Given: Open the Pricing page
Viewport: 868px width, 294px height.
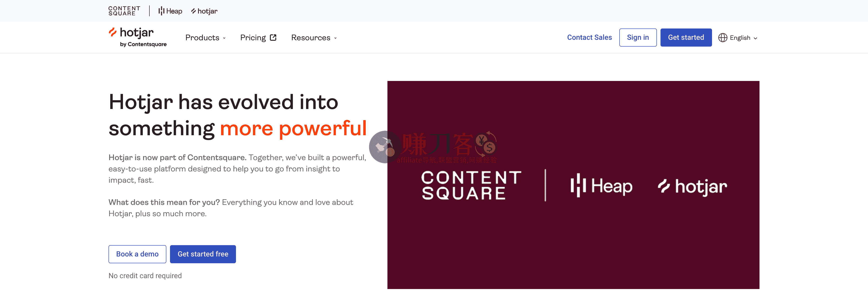Looking at the screenshot, I should pyautogui.click(x=253, y=37).
